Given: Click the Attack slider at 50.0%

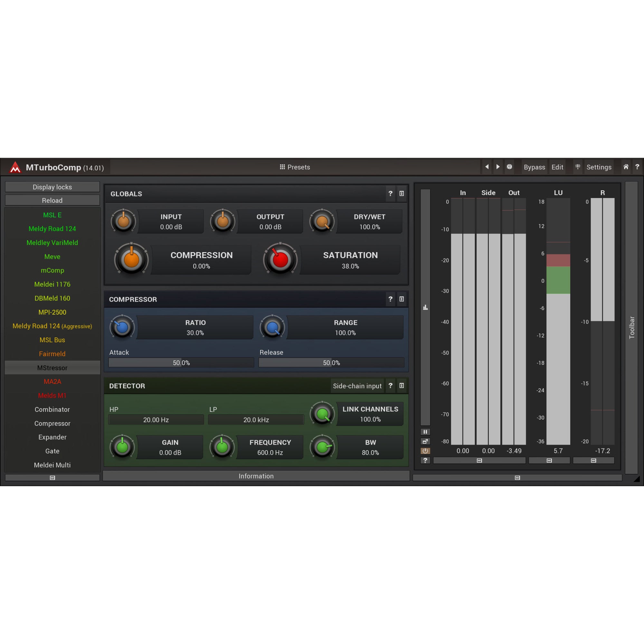Looking at the screenshot, I should point(181,363).
